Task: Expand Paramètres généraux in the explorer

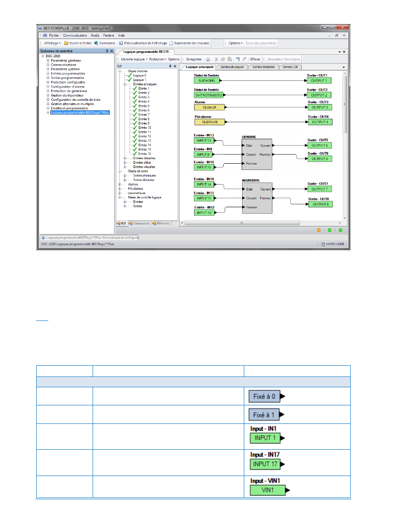Action: click(48, 61)
